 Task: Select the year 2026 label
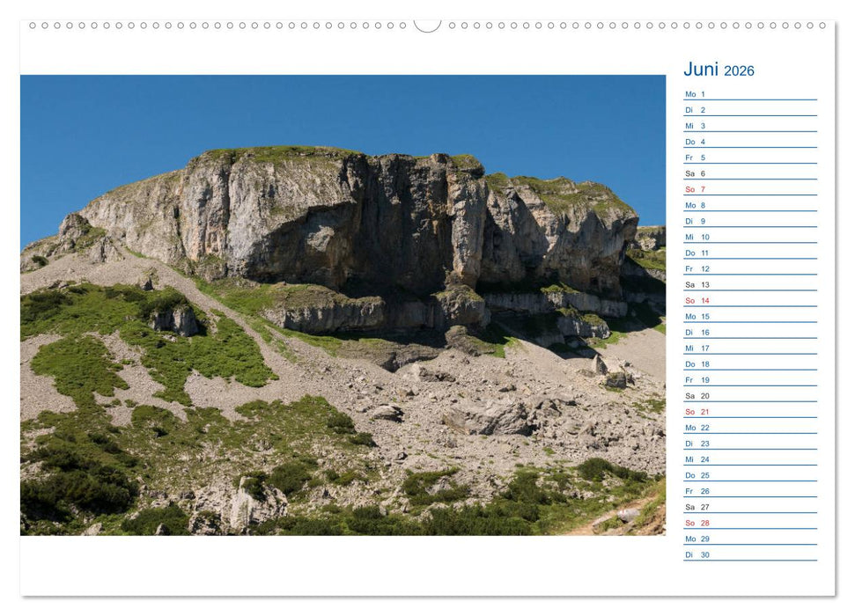point(741,70)
